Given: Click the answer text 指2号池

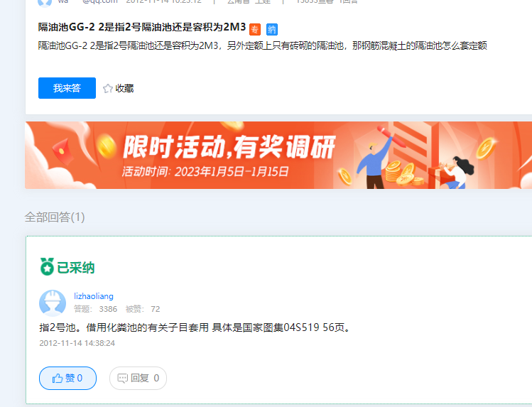Looking at the screenshot, I should coord(195,327).
